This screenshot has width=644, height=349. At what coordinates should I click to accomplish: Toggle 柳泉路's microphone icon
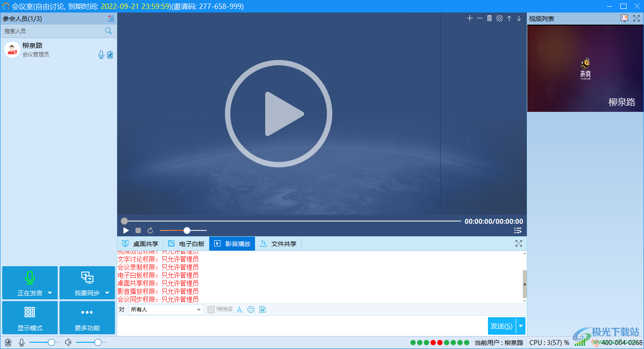tap(101, 55)
